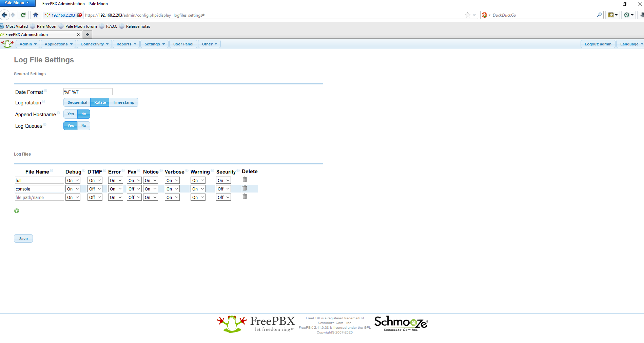Click the DuckDuckGo search magnifier icon

point(600,15)
